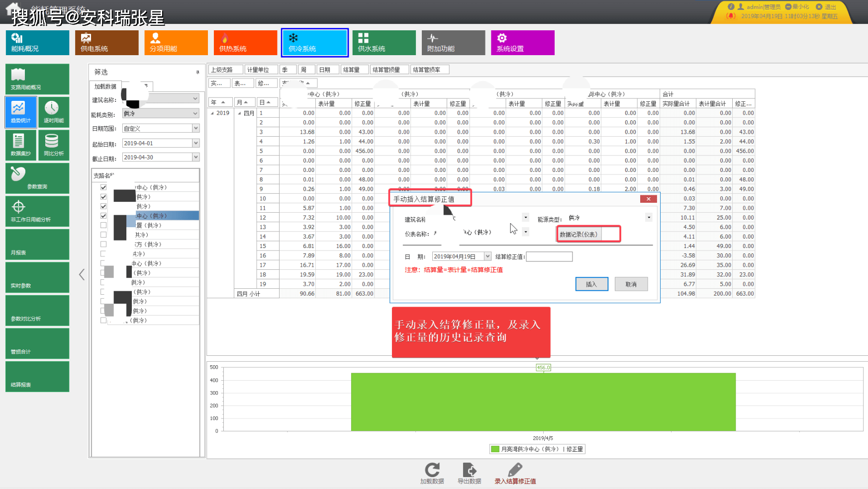Open the 逐时用能 clock icon
The image size is (868, 489).
53,112
